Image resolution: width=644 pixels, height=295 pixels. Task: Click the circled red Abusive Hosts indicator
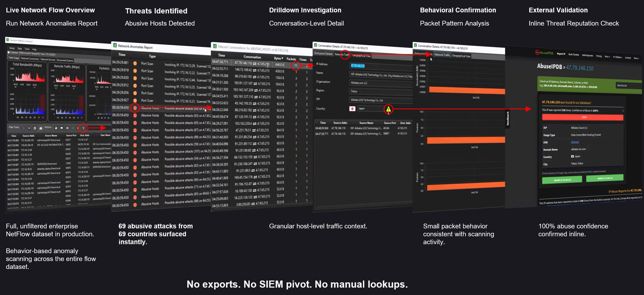pos(135,108)
